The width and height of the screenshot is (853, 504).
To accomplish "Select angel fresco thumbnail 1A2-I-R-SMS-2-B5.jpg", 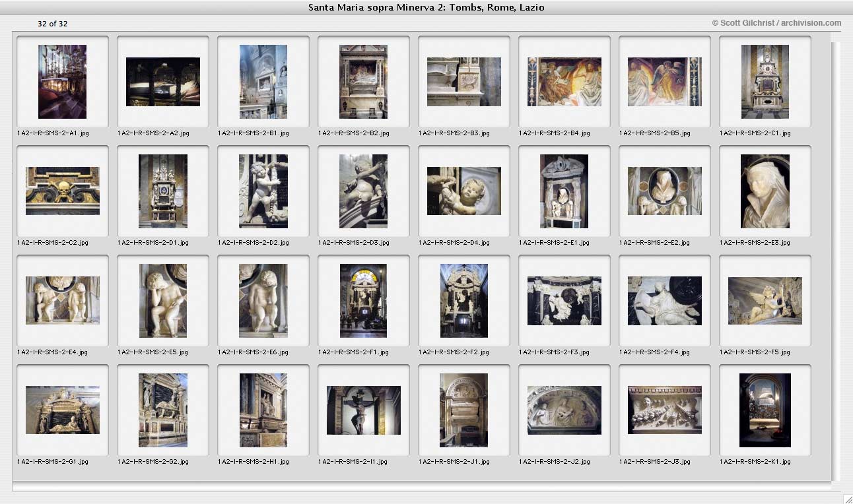I will 665,82.
